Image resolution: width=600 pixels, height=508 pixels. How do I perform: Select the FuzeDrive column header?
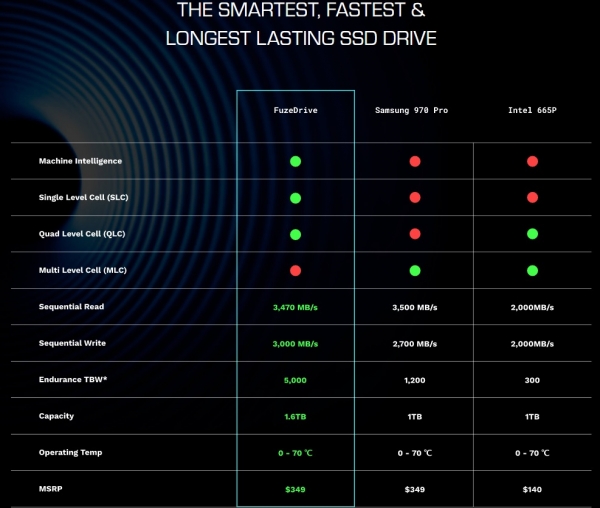(295, 109)
